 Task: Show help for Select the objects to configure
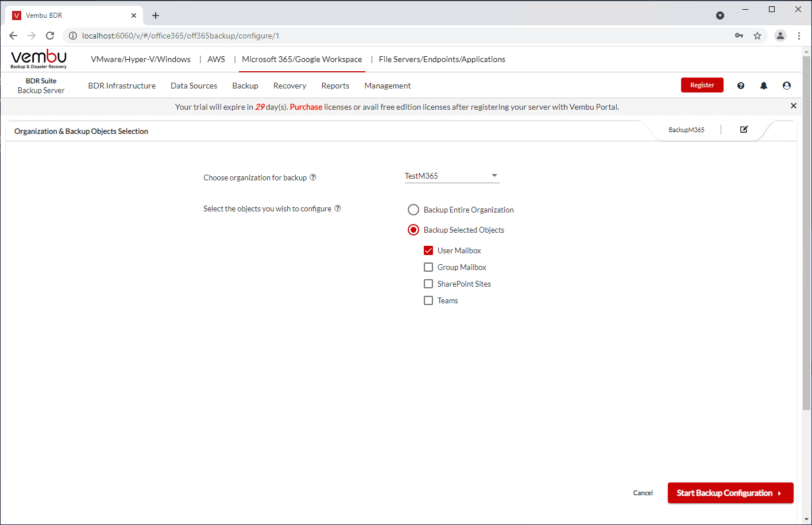[x=338, y=208]
